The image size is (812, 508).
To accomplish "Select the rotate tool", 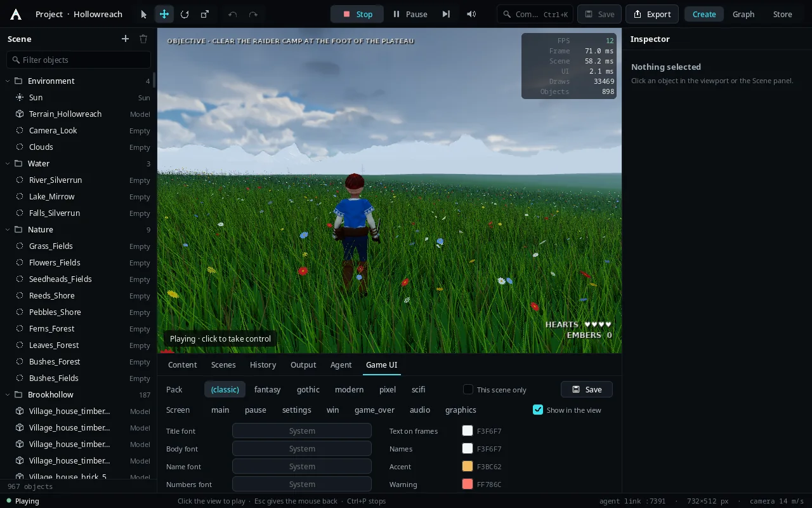I will pos(185,14).
